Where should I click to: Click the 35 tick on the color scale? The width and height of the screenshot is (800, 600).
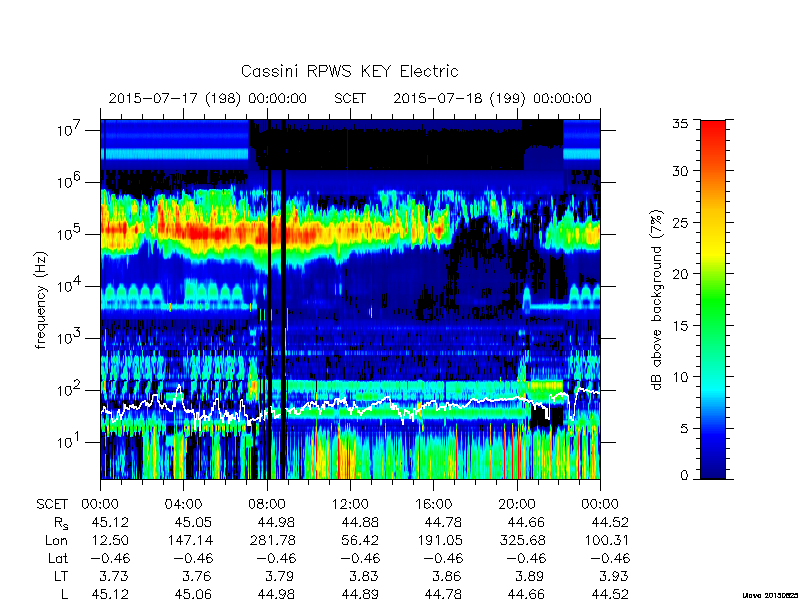click(x=680, y=124)
